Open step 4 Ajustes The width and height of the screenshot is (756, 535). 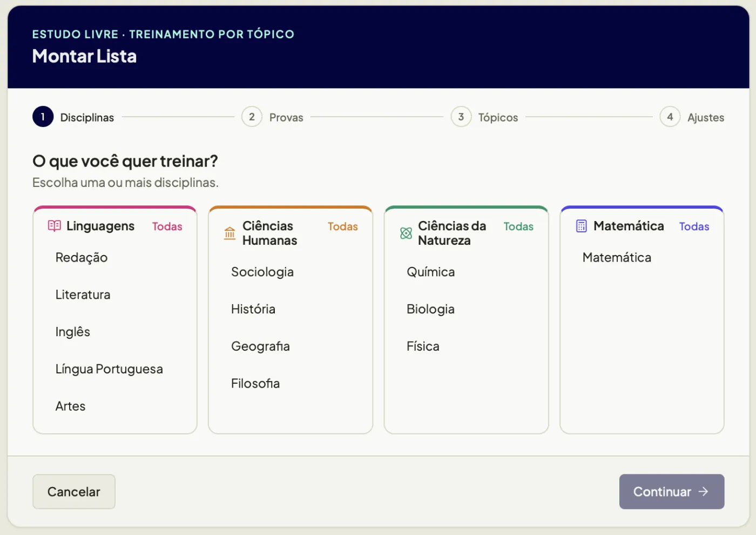(x=692, y=117)
